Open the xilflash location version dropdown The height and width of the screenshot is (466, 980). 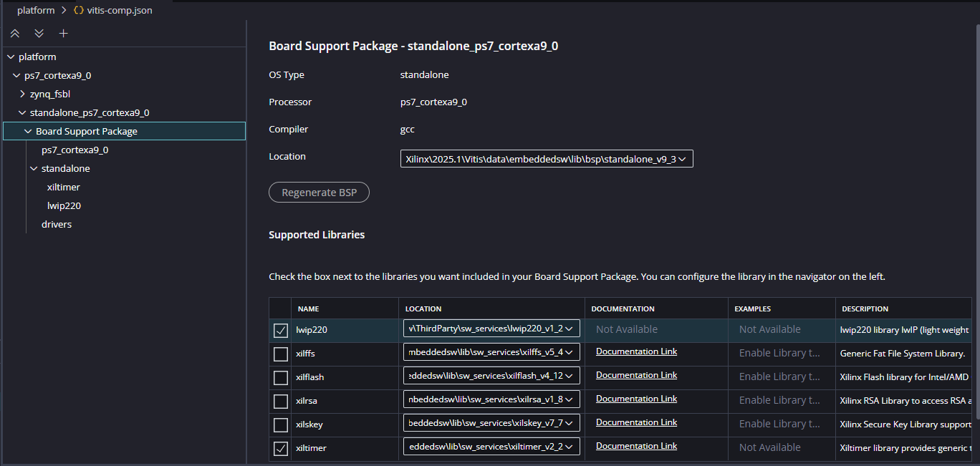[x=491, y=377]
